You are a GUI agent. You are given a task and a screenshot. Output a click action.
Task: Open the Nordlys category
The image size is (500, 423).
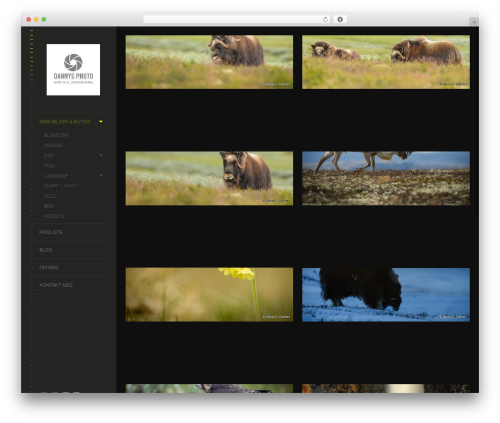tap(54, 216)
